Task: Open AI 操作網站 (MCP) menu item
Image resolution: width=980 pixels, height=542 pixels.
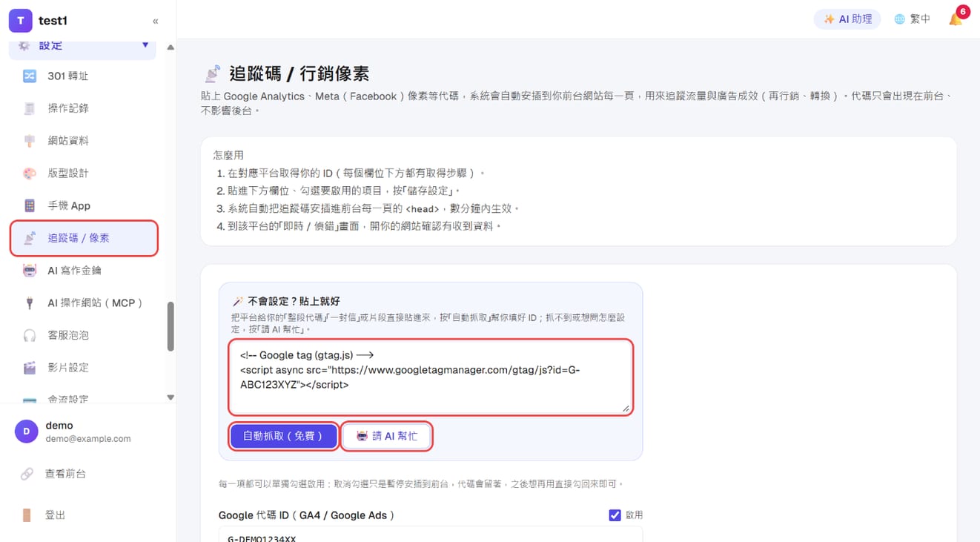Action: coord(83,303)
